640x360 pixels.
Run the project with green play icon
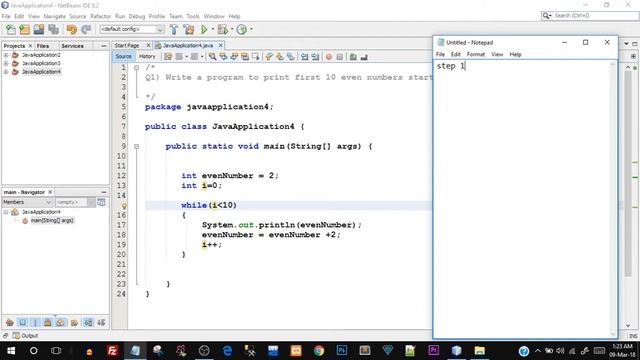point(204,29)
